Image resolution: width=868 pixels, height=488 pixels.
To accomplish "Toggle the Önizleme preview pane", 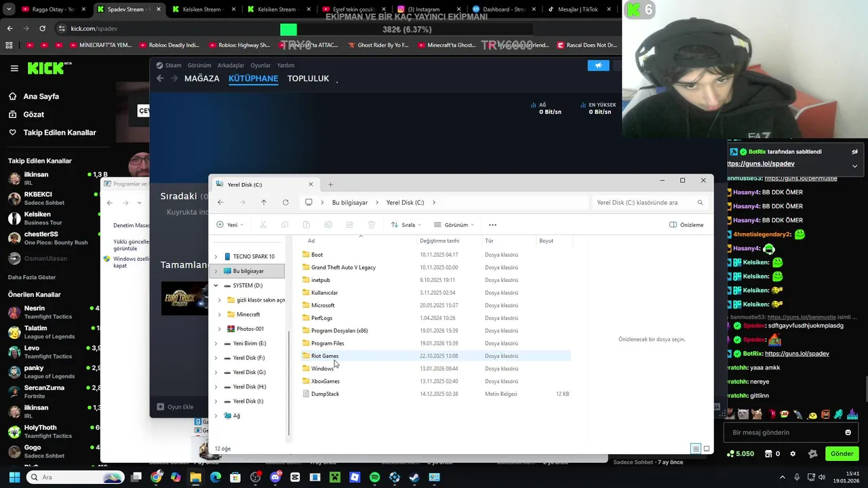I will [686, 225].
